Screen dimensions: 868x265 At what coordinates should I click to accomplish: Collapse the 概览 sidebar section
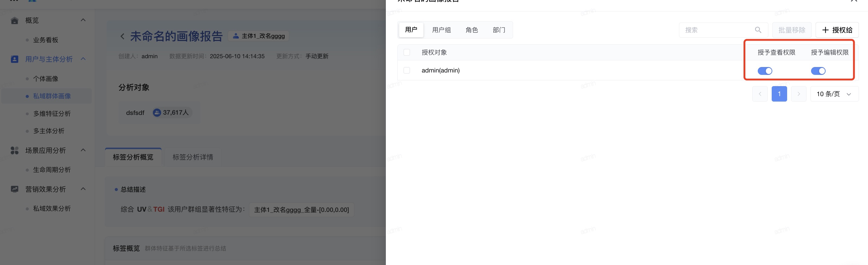click(83, 20)
